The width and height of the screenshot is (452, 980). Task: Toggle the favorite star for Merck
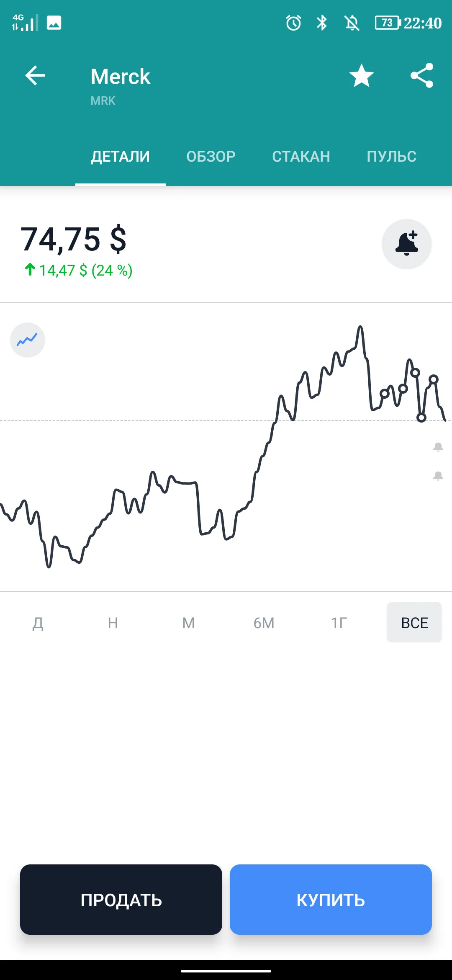(362, 76)
